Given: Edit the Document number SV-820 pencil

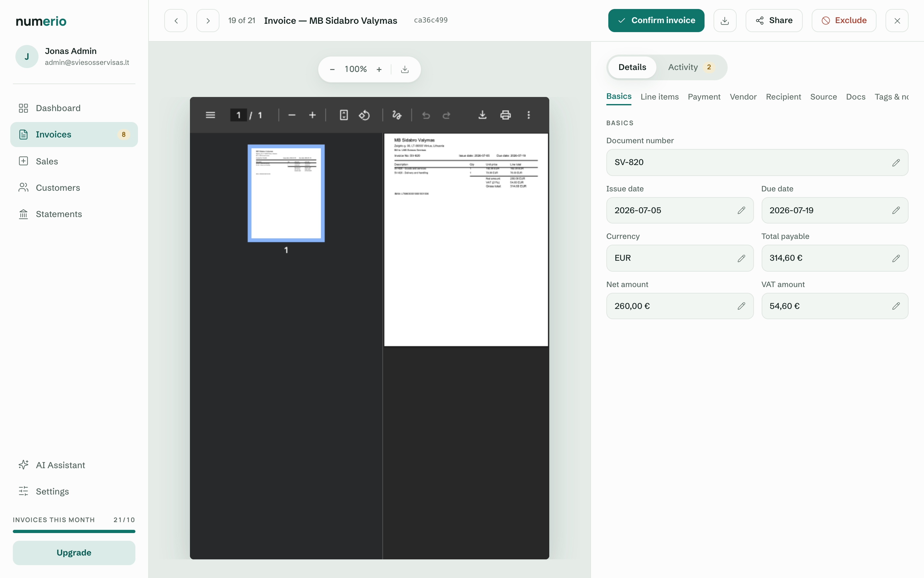Looking at the screenshot, I should 896,162.
